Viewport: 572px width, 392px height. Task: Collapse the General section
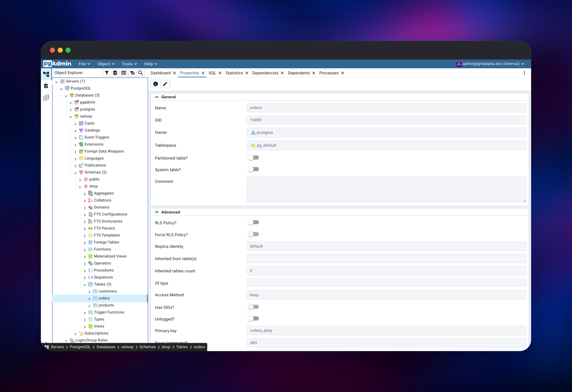point(157,97)
